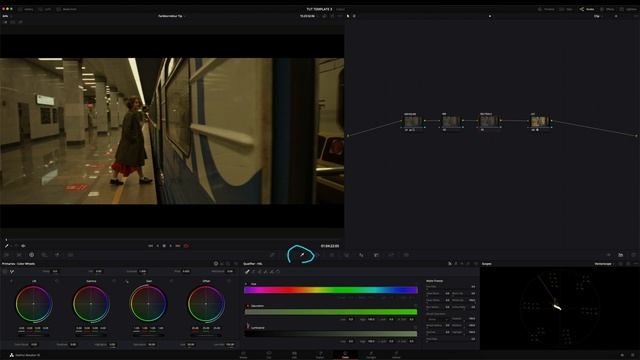Open the project manager home icon
Image resolution: width=640 pixels, height=360 pixels.
[622, 355]
